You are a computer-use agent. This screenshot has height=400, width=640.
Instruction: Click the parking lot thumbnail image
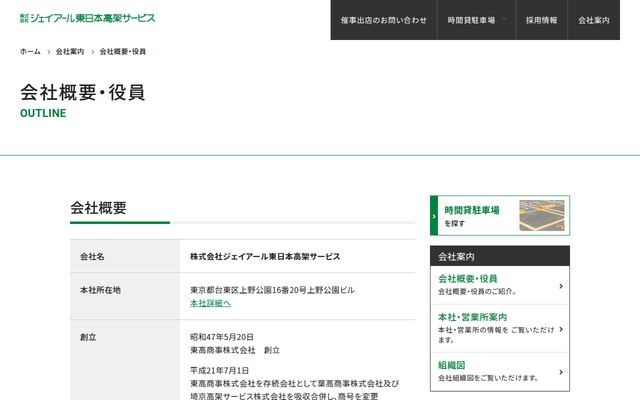coord(542,216)
